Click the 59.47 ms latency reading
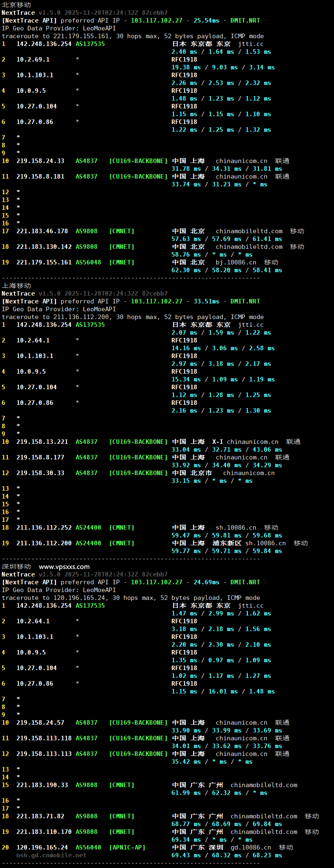Screen dimensions: 334x868 coord(186,535)
